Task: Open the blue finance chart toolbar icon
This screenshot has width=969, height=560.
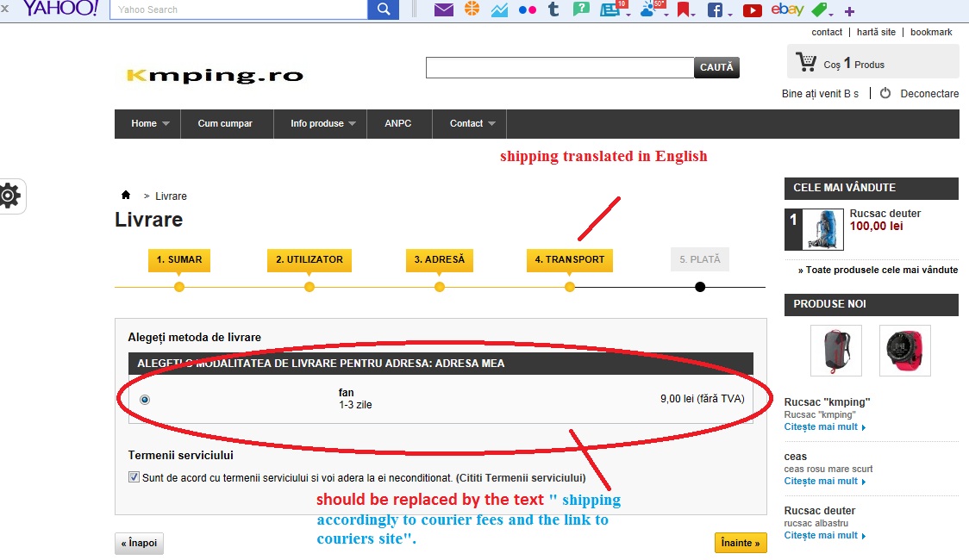Action: [499, 9]
